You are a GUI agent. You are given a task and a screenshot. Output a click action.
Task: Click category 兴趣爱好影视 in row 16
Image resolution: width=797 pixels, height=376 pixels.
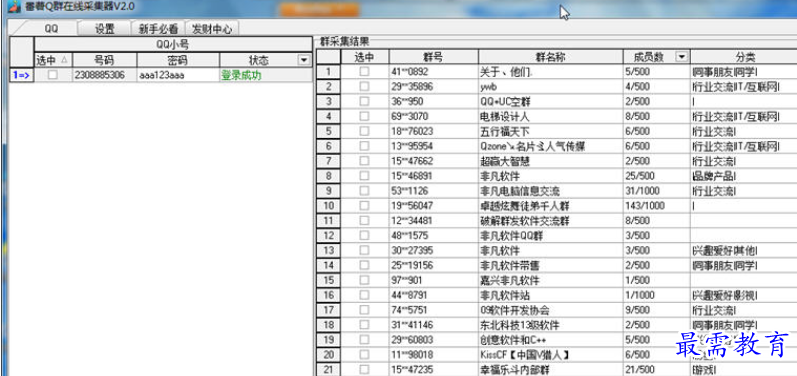[x=744, y=295]
